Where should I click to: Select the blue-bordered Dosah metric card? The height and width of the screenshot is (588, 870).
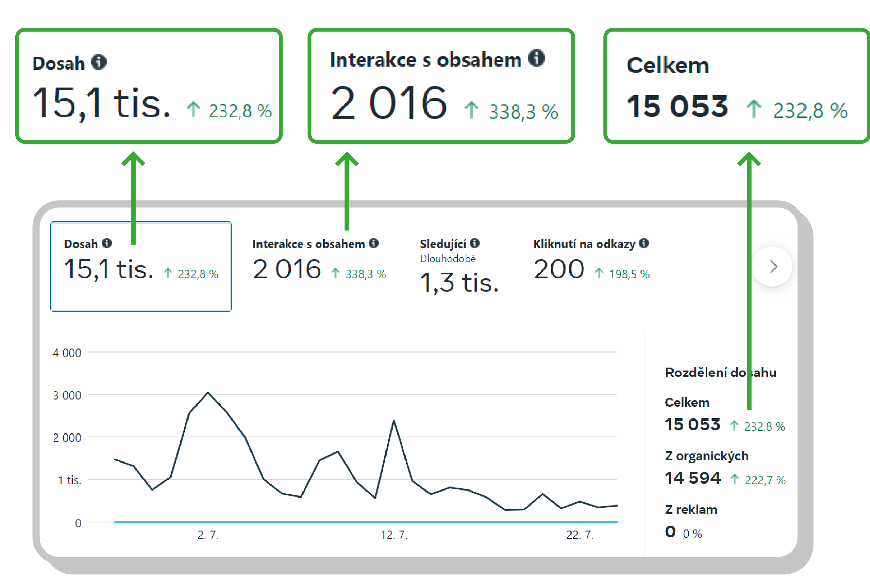[x=141, y=266]
